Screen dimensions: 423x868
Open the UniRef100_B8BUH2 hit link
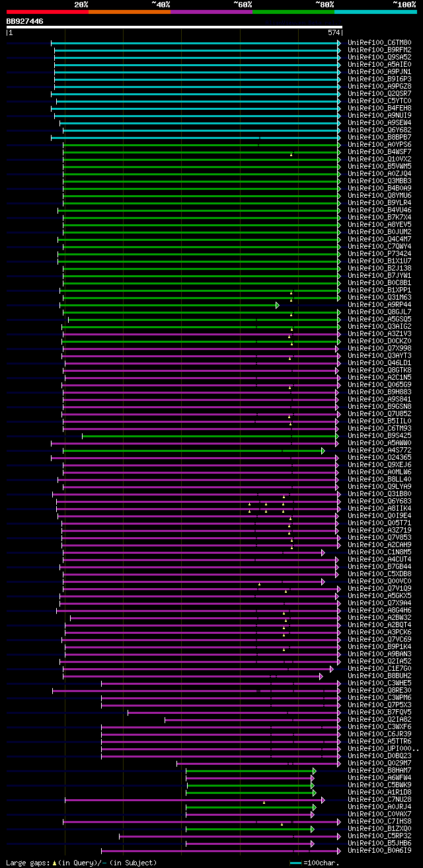[379, 676]
